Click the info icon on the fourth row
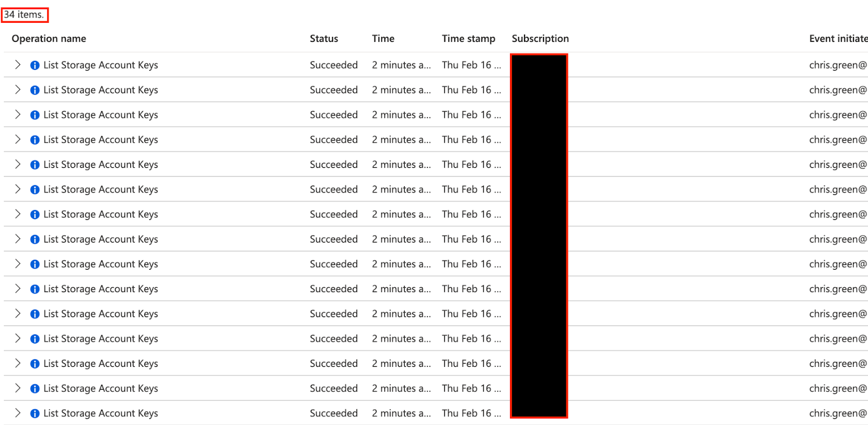 pos(34,139)
